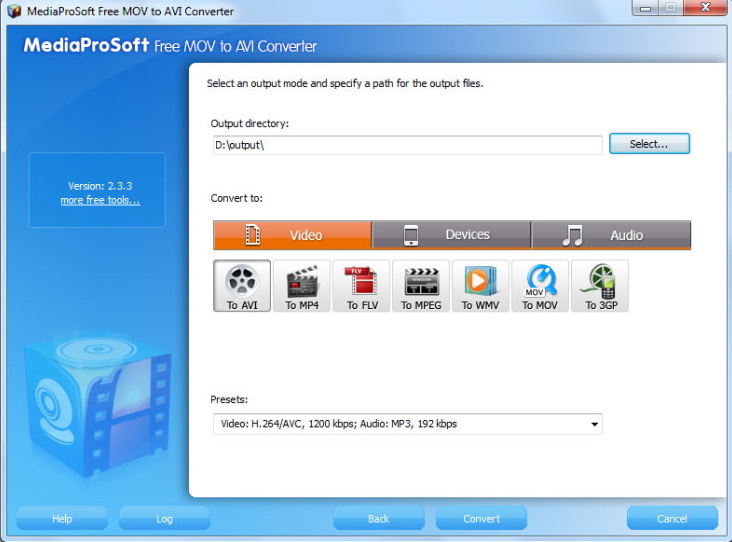Click the Output directory path field

click(x=408, y=145)
